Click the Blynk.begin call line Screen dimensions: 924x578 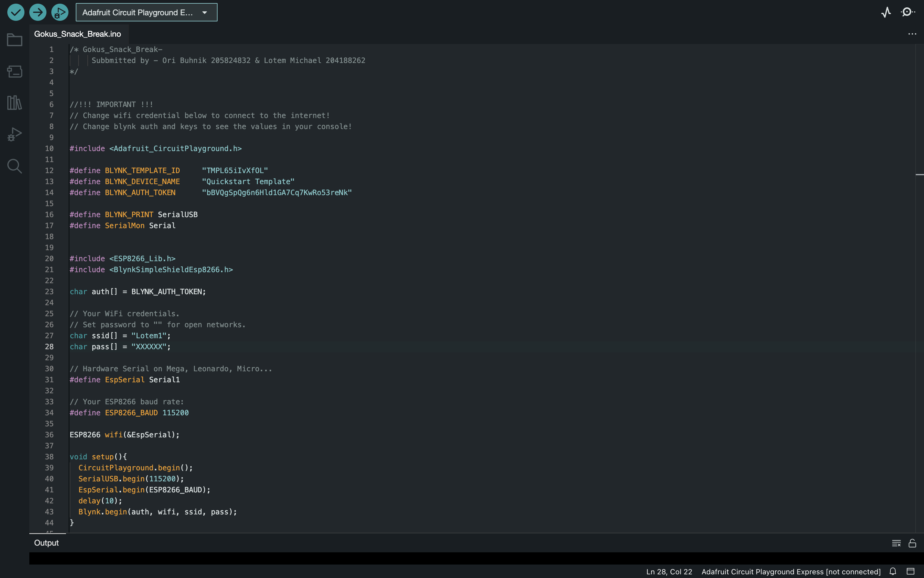coord(158,512)
